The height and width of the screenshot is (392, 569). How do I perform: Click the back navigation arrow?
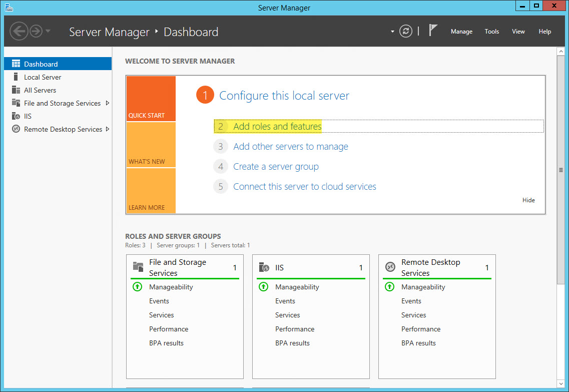pos(19,31)
